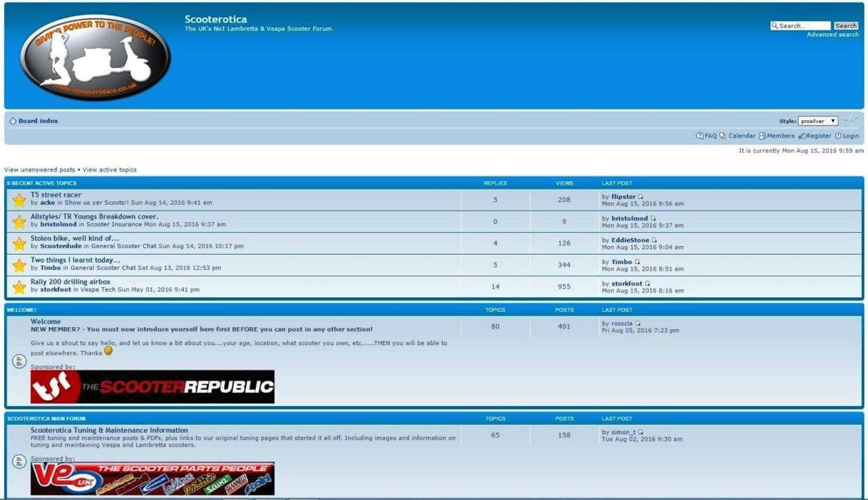Open the T5 street racer topic

click(56, 195)
